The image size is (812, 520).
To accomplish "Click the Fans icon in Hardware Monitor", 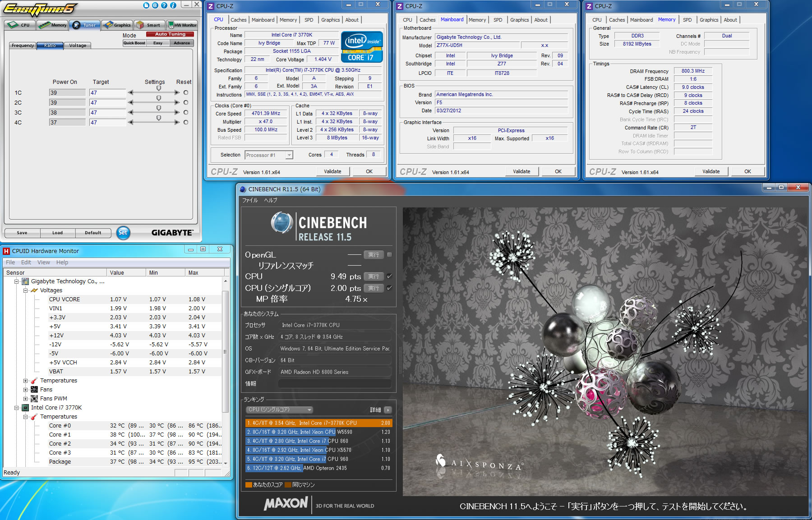I will 34,390.
